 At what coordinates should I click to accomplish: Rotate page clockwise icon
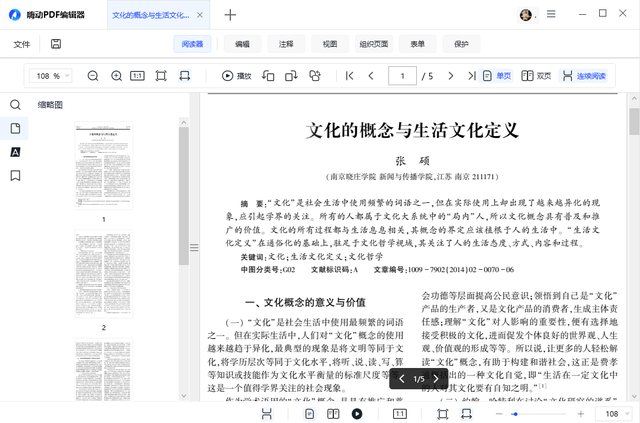tap(291, 76)
